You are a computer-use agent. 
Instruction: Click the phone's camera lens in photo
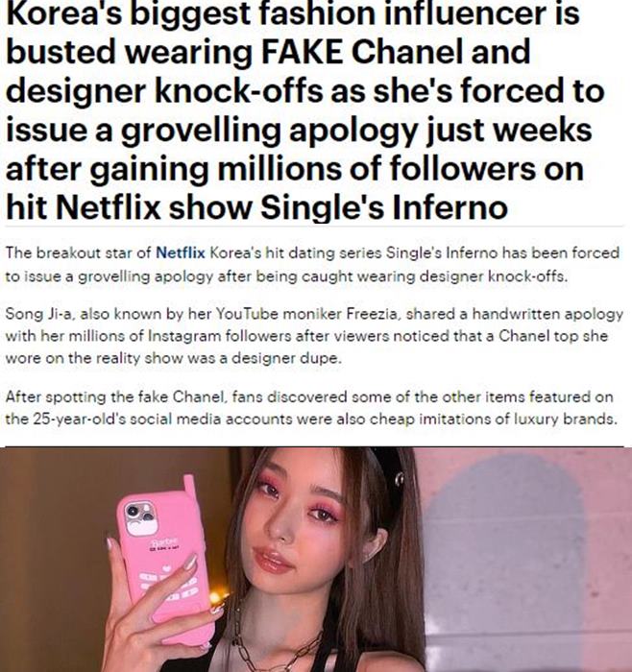coord(133,512)
